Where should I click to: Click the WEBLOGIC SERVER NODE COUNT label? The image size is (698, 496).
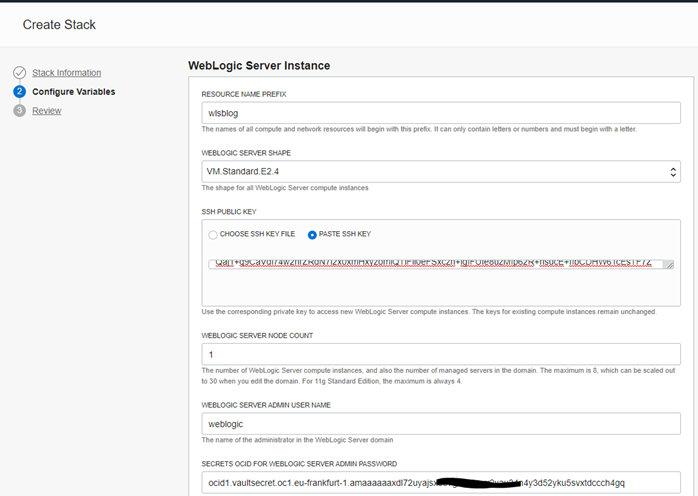pyautogui.click(x=257, y=336)
